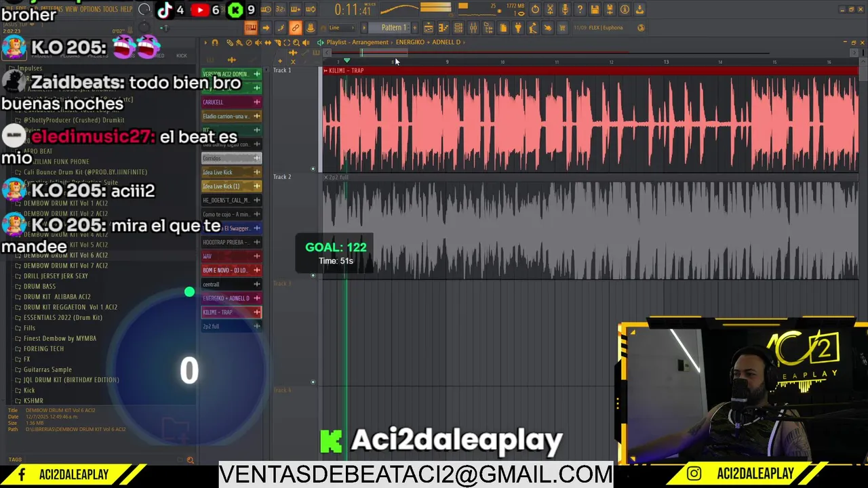Click Playlist - Arrangement breadcrumb

357,42
